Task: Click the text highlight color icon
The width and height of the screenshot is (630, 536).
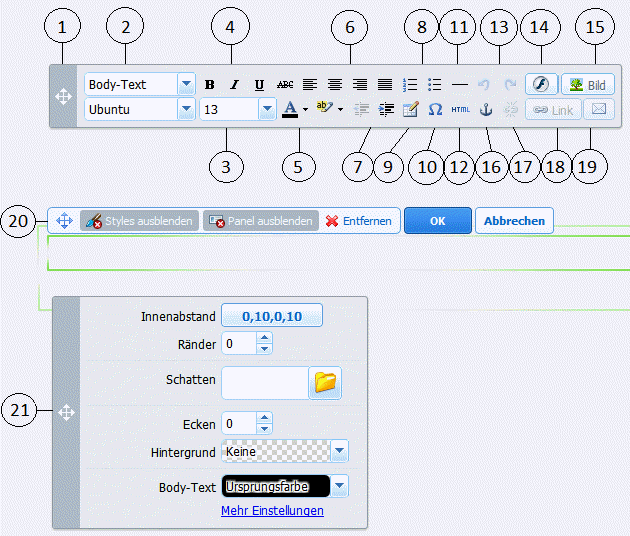Action: coord(324,108)
